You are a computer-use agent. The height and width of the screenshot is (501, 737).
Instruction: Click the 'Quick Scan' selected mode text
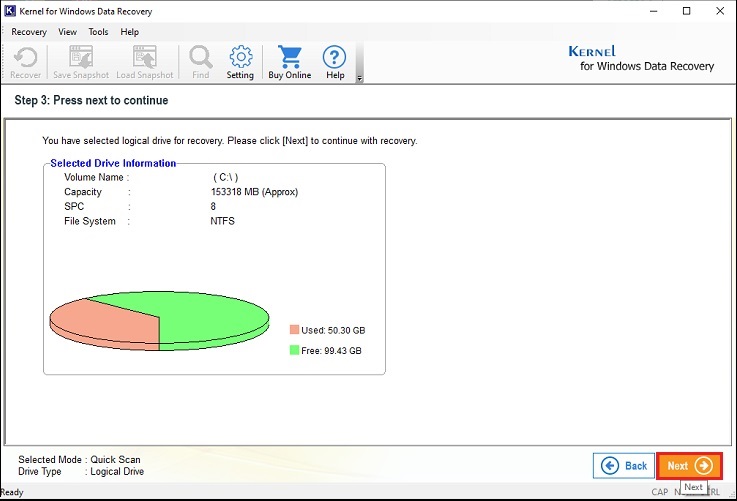point(115,460)
